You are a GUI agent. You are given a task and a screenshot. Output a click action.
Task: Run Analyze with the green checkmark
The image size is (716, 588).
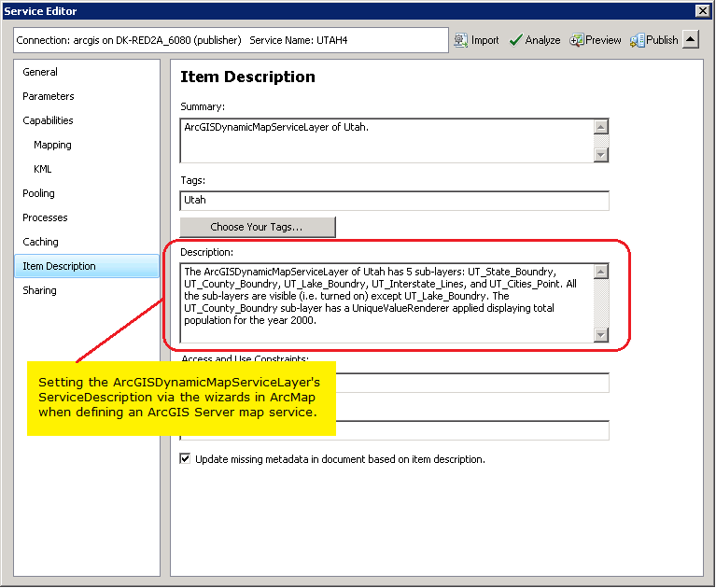534,40
